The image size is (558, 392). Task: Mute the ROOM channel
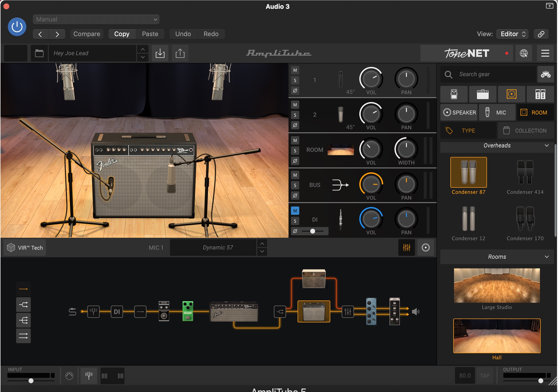(x=295, y=141)
